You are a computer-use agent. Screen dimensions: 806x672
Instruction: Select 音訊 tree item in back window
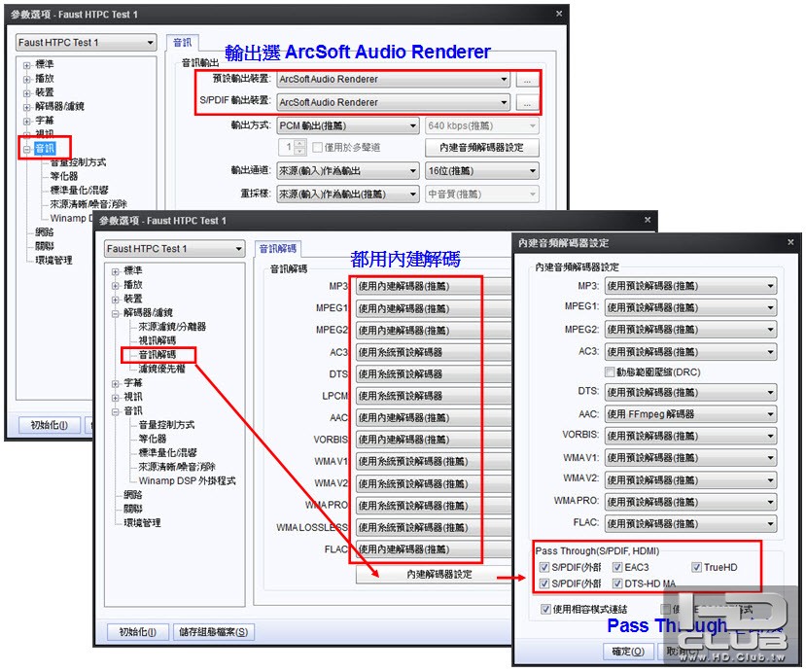click(x=45, y=149)
